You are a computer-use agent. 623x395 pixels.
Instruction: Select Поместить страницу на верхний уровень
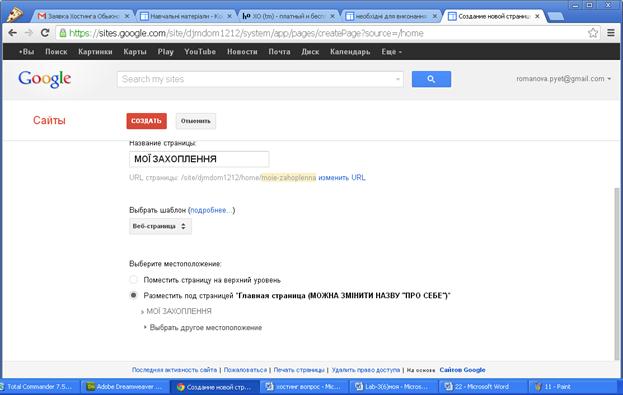tap(134, 280)
